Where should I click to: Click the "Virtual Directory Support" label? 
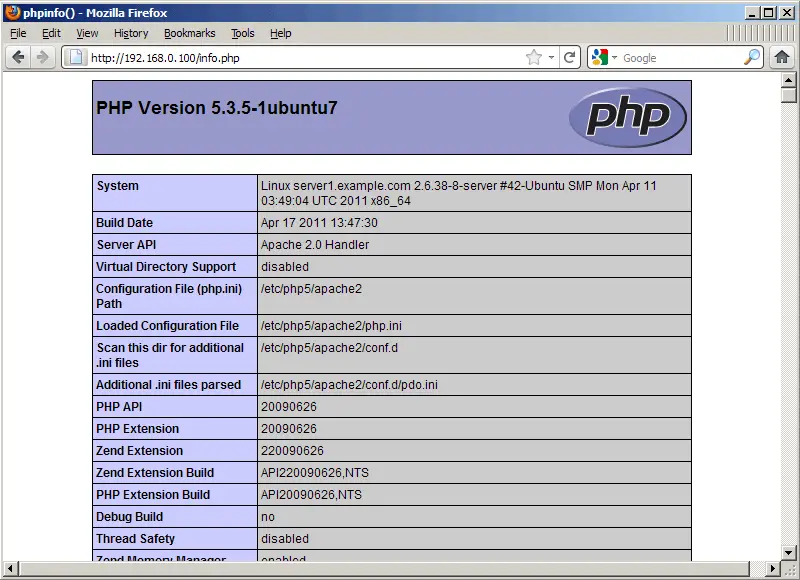point(166,266)
